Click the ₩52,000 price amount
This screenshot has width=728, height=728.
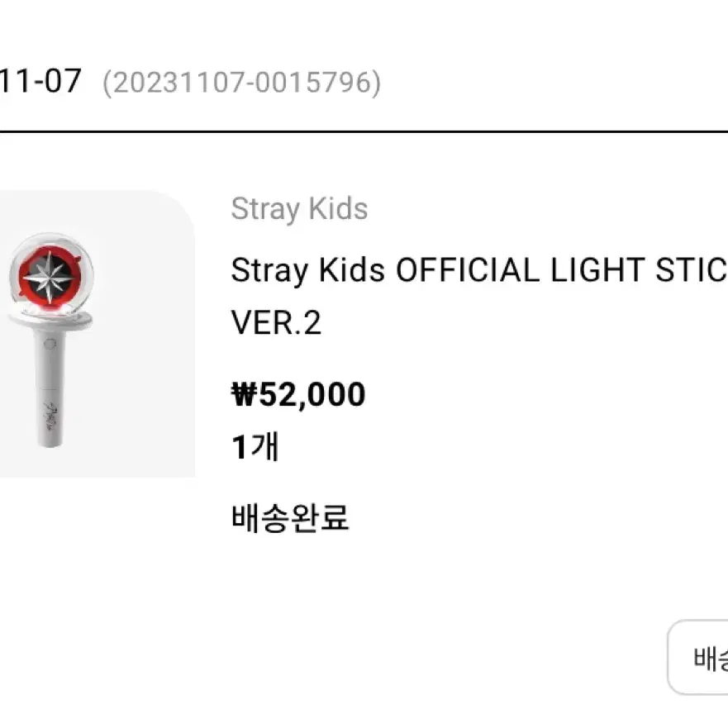click(298, 395)
